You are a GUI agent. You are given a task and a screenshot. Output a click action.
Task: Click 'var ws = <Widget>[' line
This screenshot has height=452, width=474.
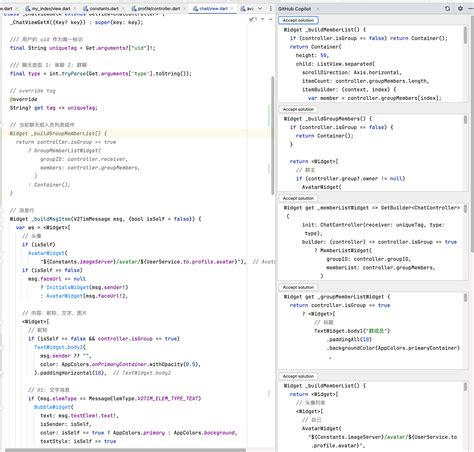(43, 227)
